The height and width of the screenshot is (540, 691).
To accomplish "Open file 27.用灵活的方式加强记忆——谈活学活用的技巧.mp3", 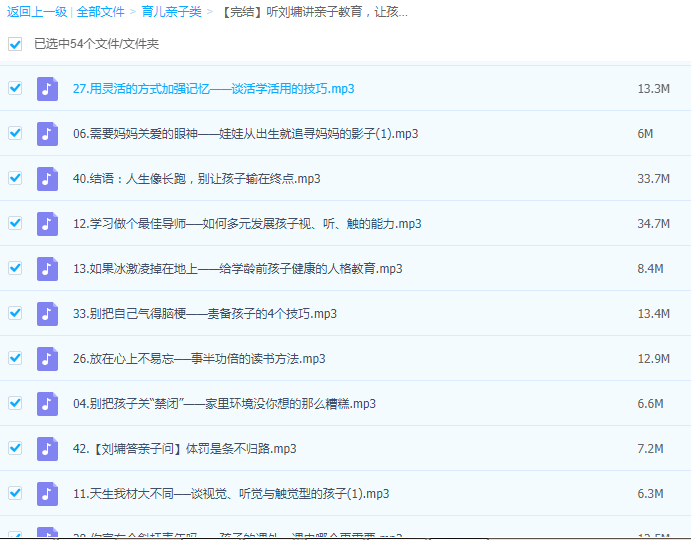I will tap(214, 89).
